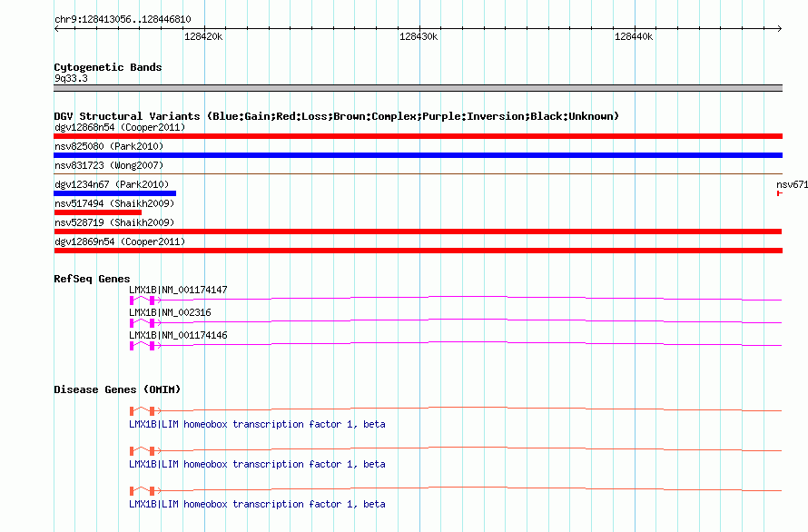Click the 128420k ruler tick label
Image resolution: width=808 pixels, height=532 pixels.
coord(203,36)
